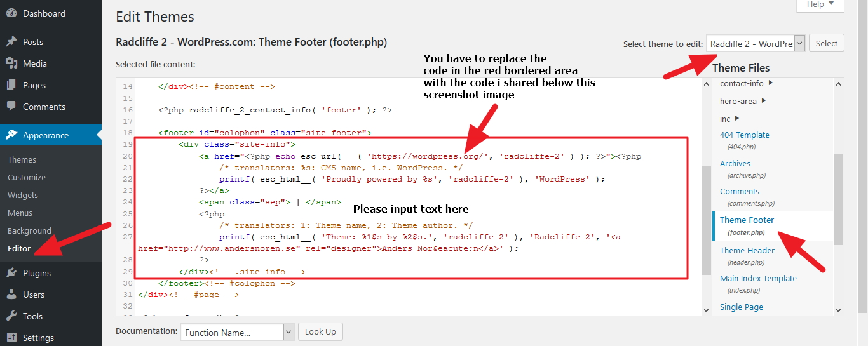
Task: Click the Comments bubble icon
Action: coord(11,107)
